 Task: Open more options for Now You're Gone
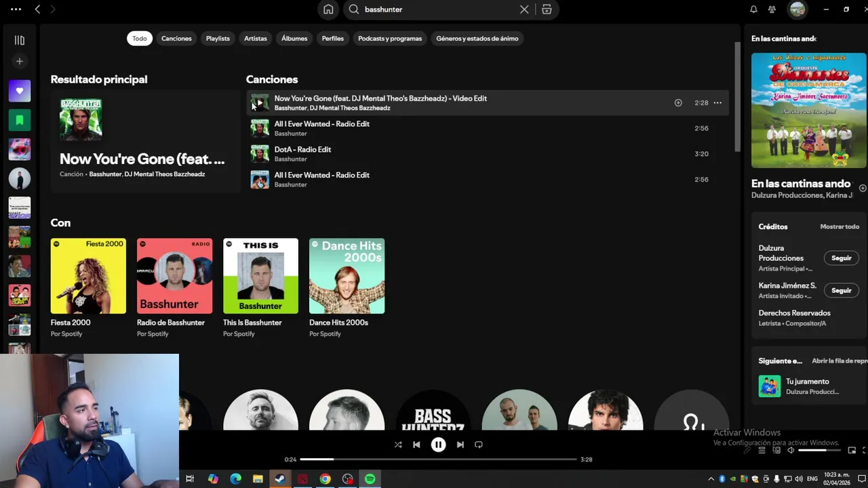click(x=717, y=103)
